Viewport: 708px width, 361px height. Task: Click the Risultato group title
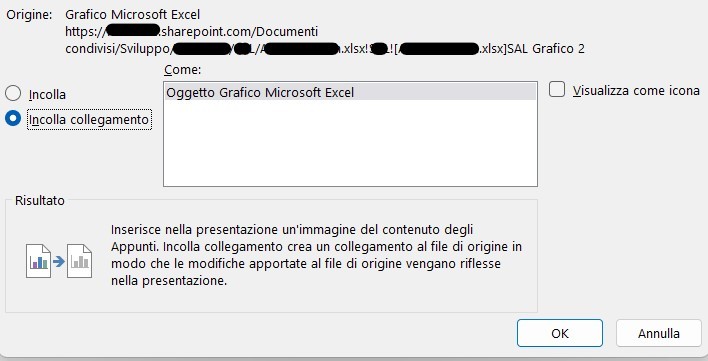click(40, 200)
